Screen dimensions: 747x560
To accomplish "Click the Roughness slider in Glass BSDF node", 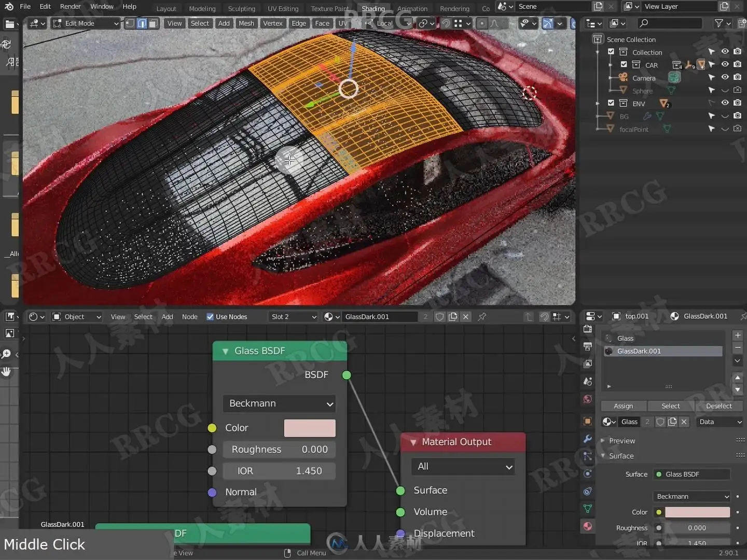I will point(279,450).
